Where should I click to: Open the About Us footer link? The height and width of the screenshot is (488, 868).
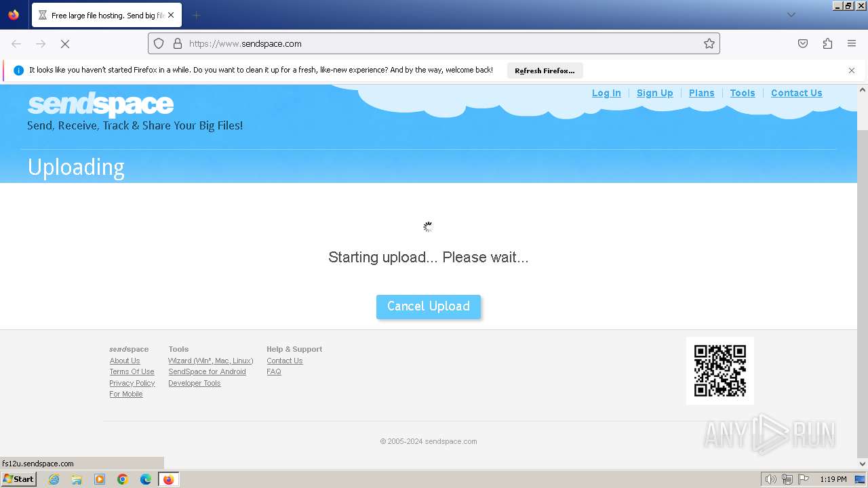point(125,361)
